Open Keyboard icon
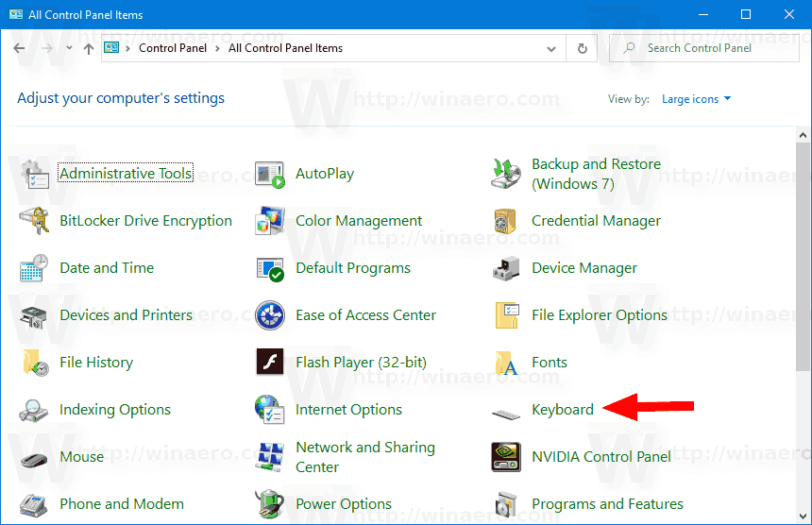 (x=506, y=415)
